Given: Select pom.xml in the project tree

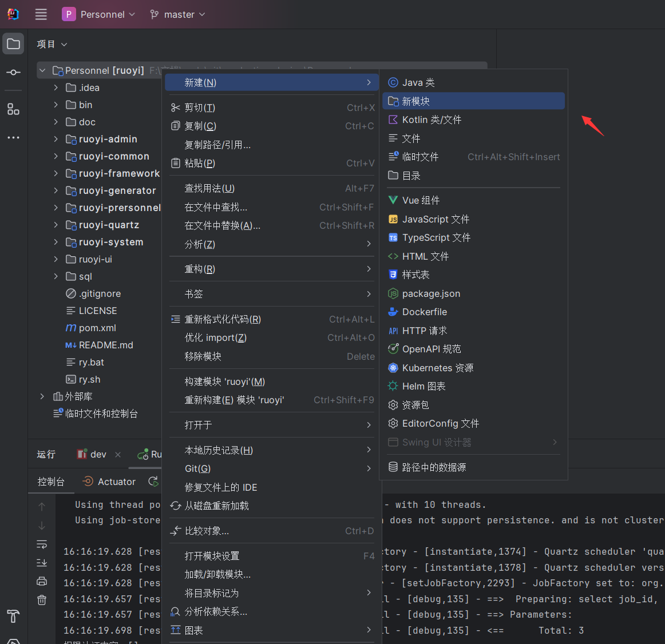Looking at the screenshot, I should coord(97,328).
